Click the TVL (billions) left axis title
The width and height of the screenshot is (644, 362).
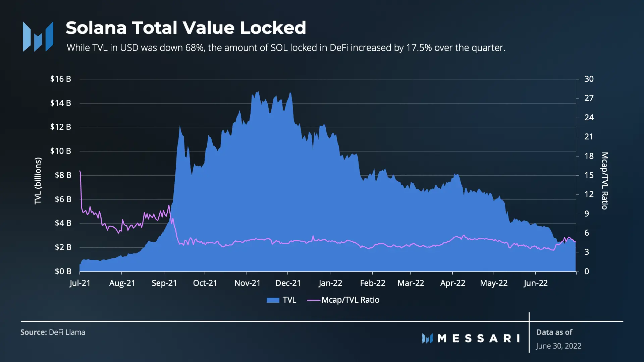coord(38,181)
